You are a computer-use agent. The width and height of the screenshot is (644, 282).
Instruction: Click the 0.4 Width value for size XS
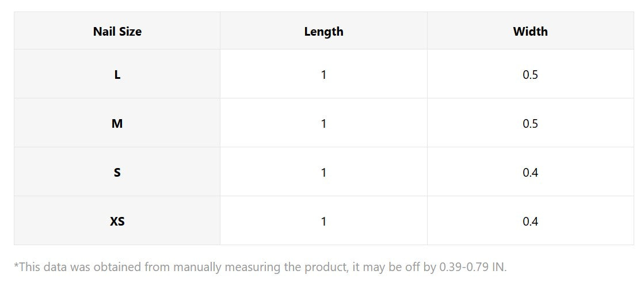tap(530, 222)
